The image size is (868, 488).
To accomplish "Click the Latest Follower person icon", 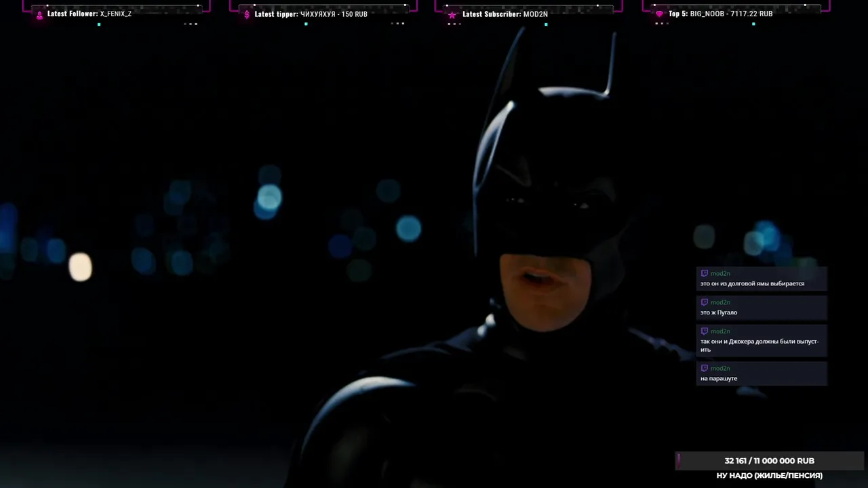I will pyautogui.click(x=39, y=15).
